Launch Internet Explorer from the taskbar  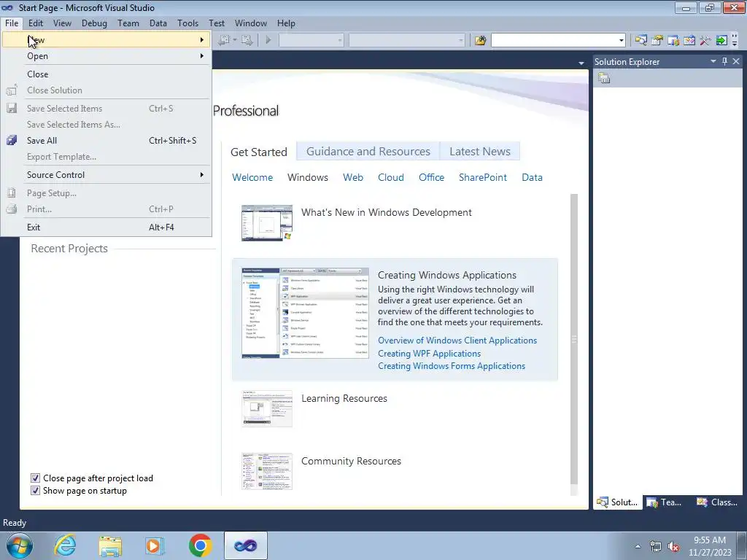click(x=65, y=545)
